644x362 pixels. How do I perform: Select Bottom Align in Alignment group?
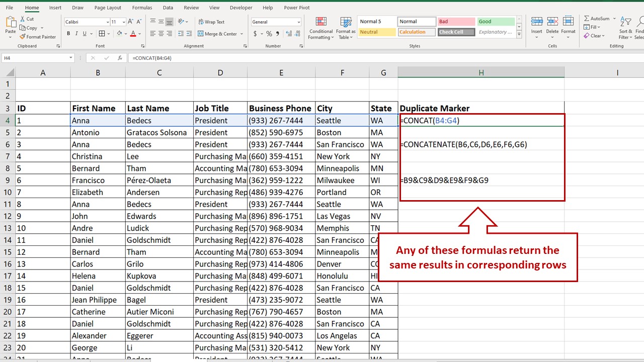pos(170,22)
